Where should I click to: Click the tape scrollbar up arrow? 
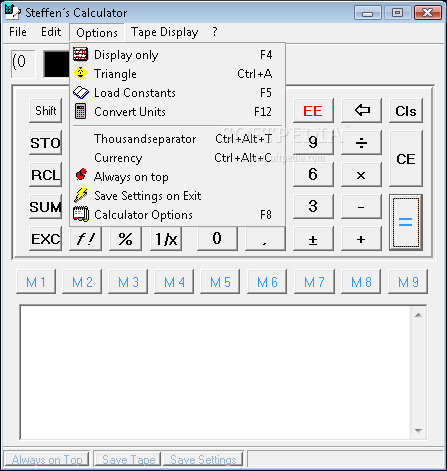(x=418, y=315)
